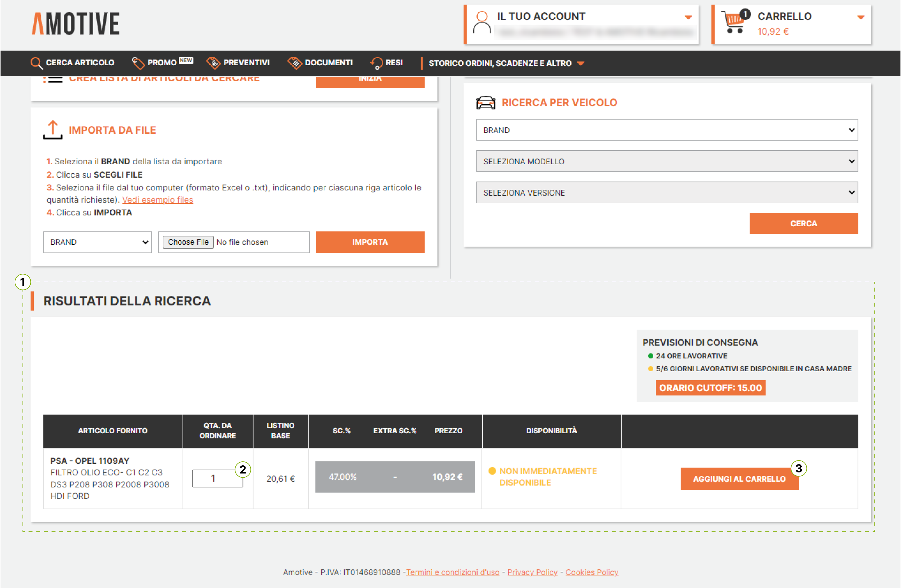Expand the Carrello dropdown arrow
901x588 pixels.
tap(861, 17)
